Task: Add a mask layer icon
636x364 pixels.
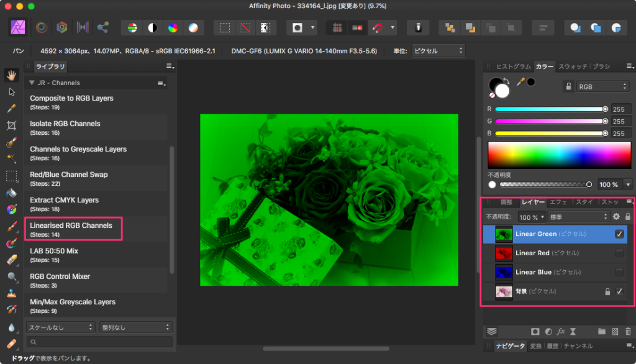Action: 534,332
